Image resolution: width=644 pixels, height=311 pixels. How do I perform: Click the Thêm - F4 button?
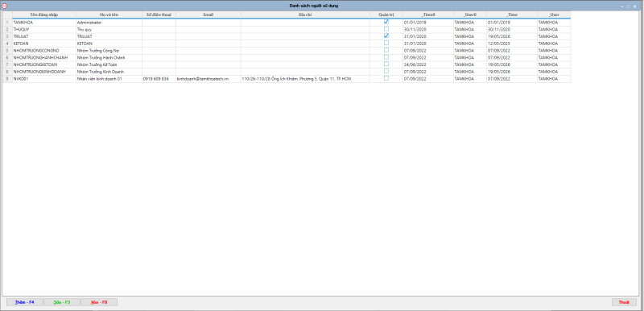click(25, 302)
